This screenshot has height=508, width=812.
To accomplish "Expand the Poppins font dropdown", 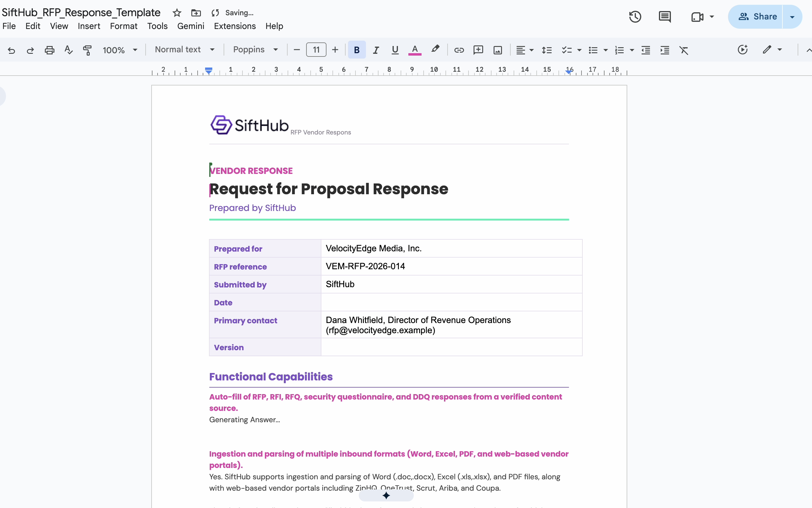I will pyautogui.click(x=255, y=50).
